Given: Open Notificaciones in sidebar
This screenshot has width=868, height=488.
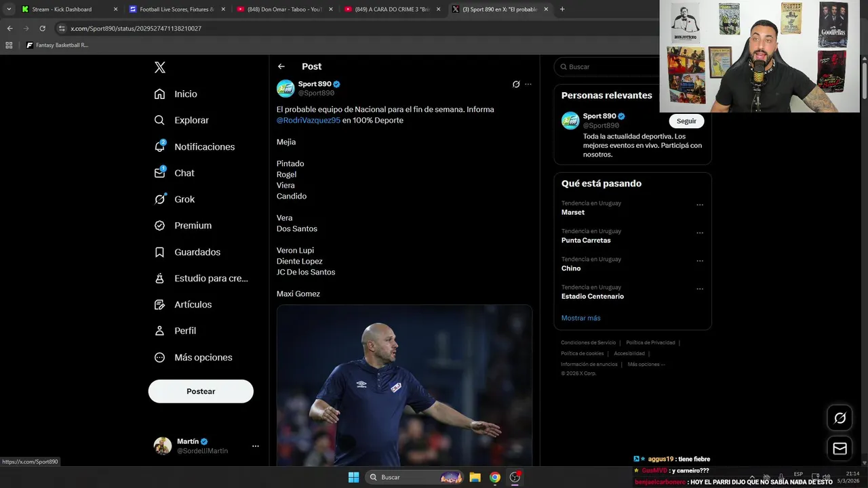Looking at the screenshot, I should tap(194, 146).
